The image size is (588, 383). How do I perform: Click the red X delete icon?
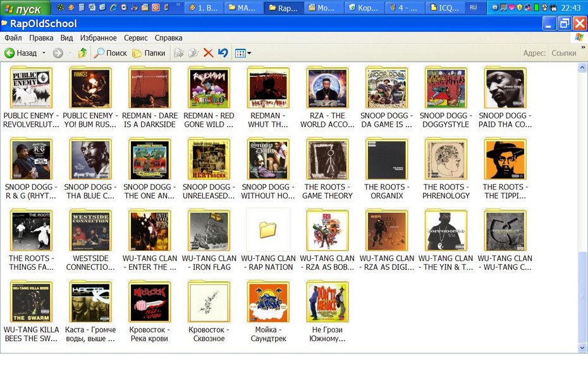[209, 53]
